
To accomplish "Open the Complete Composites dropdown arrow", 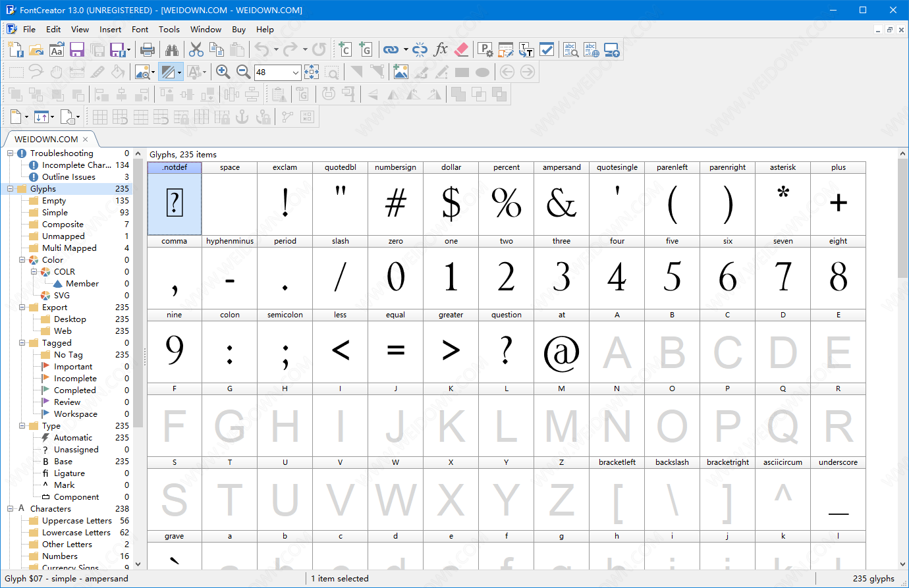I will click(x=406, y=49).
